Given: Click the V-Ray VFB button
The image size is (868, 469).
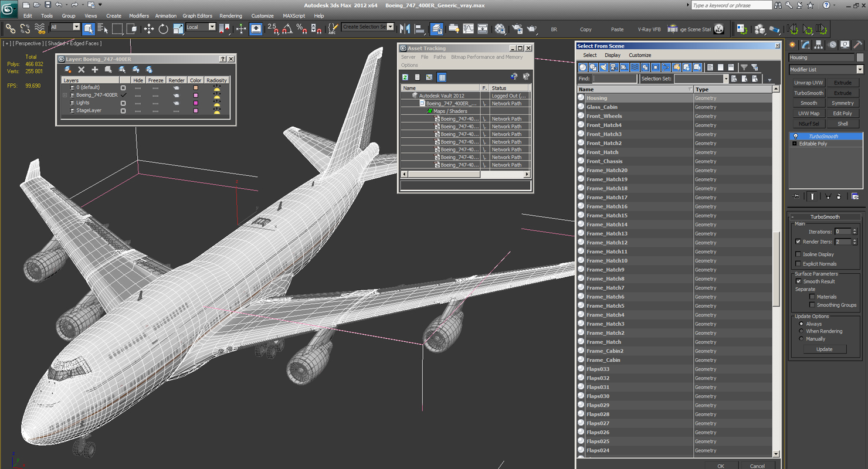Looking at the screenshot, I should point(649,29).
